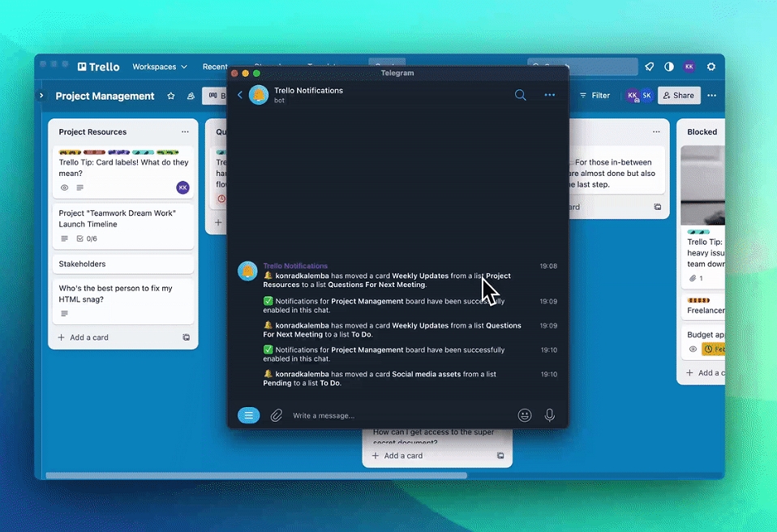Click the watch eye icon on Budget card
Image resolution: width=777 pixels, height=532 pixels.
693,350
